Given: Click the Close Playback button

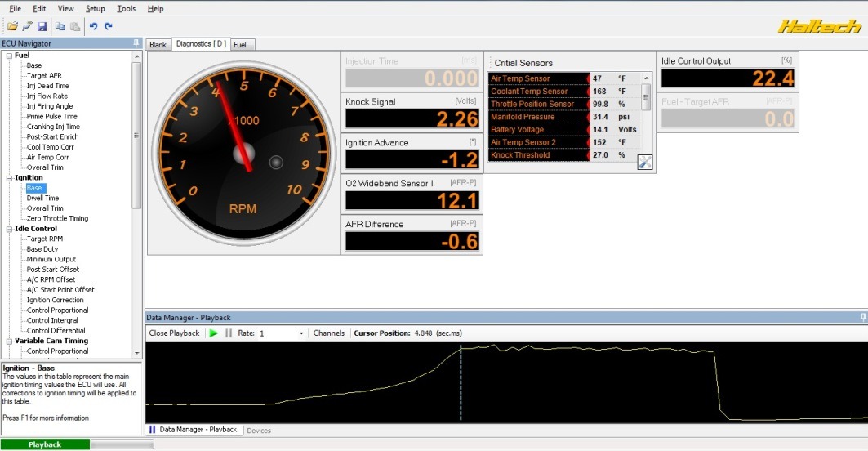Looking at the screenshot, I should click(175, 333).
